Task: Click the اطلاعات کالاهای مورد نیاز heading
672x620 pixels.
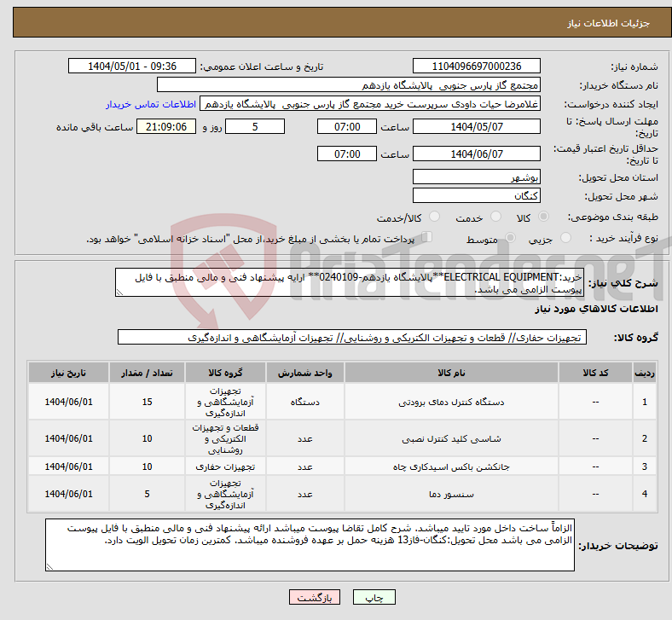Action: pyautogui.click(x=596, y=309)
